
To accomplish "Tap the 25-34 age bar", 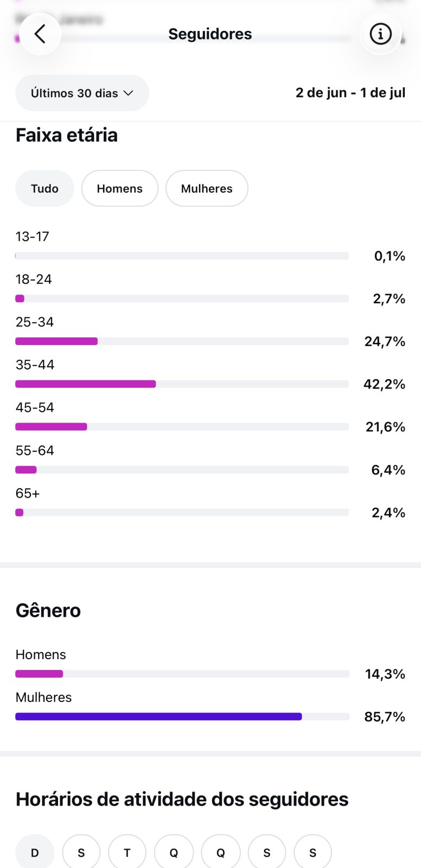I will tap(182, 341).
